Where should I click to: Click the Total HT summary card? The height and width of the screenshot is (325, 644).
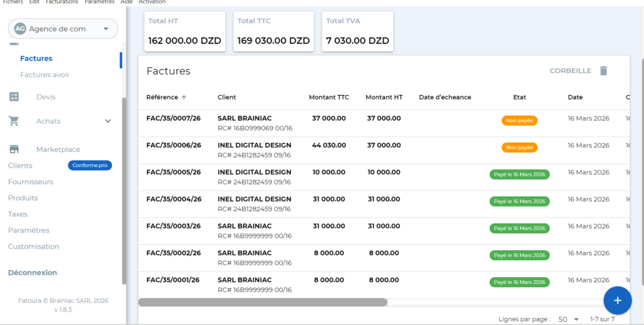point(185,31)
